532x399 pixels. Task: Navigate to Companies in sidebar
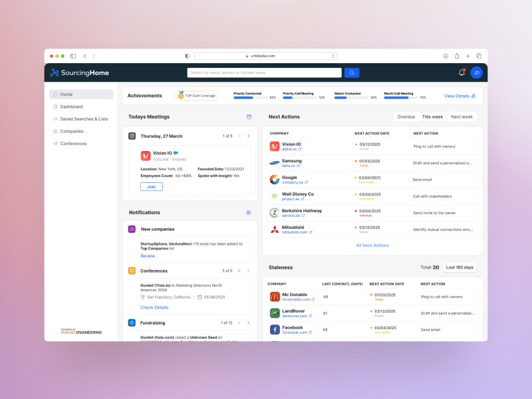point(72,131)
